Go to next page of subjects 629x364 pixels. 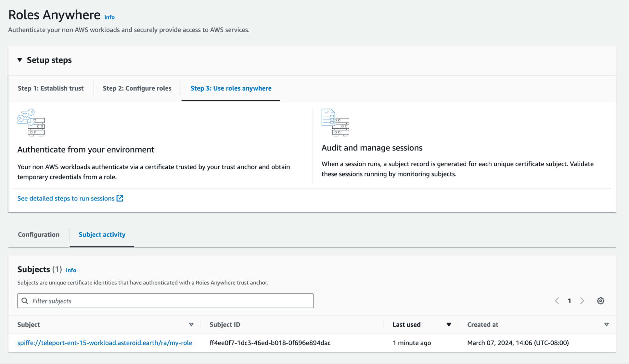(x=582, y=301)
